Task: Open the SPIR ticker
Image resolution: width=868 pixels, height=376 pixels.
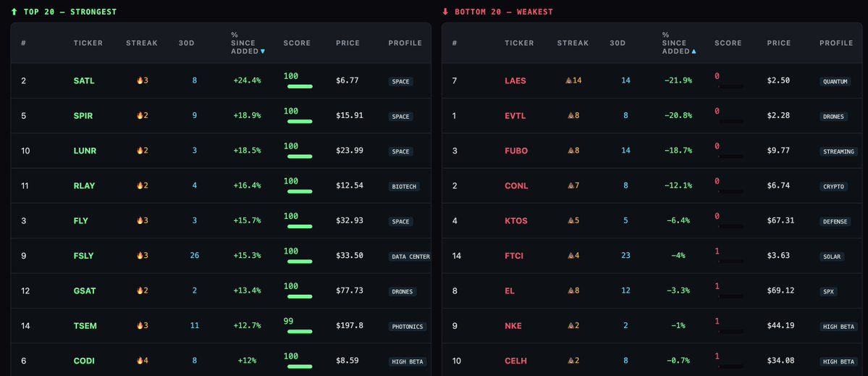Action: (x=83, y=116)
